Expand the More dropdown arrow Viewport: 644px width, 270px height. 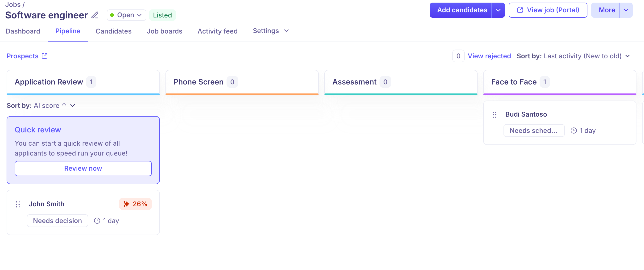click(x=626, y=10)
